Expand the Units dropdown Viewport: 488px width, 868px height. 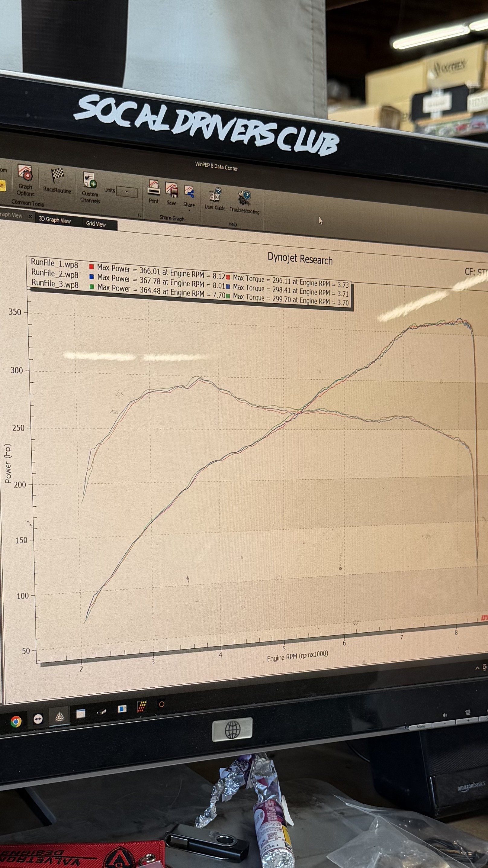(x=127, y=192)
